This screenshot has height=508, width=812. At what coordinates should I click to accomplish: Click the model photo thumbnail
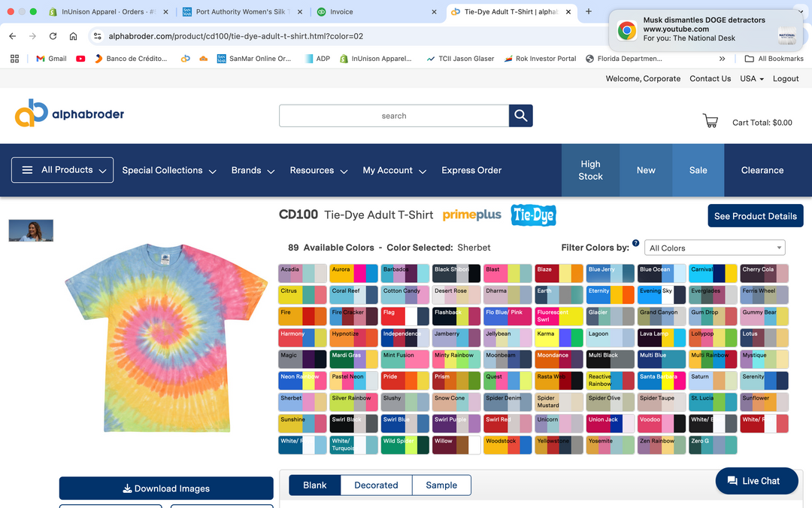31,231
